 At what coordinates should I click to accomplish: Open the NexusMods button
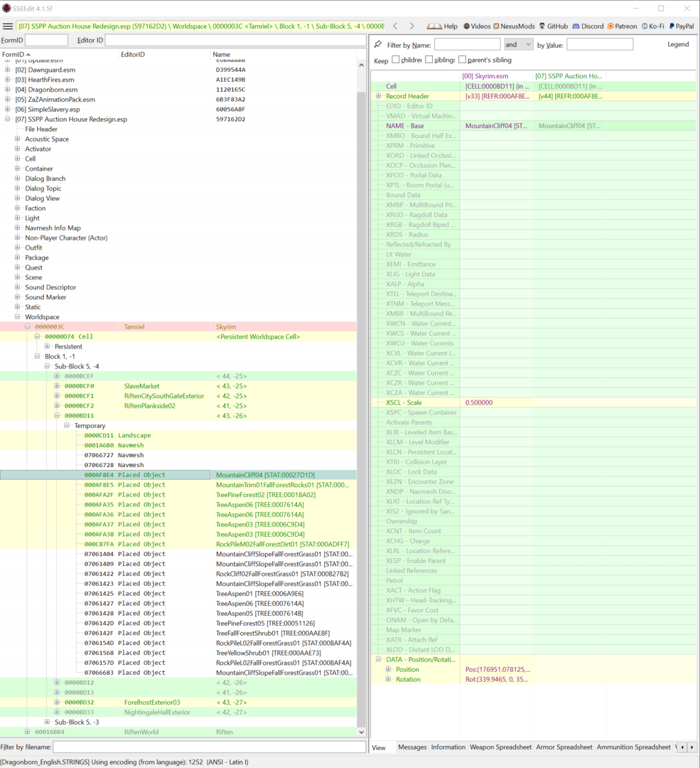[514, 26]
